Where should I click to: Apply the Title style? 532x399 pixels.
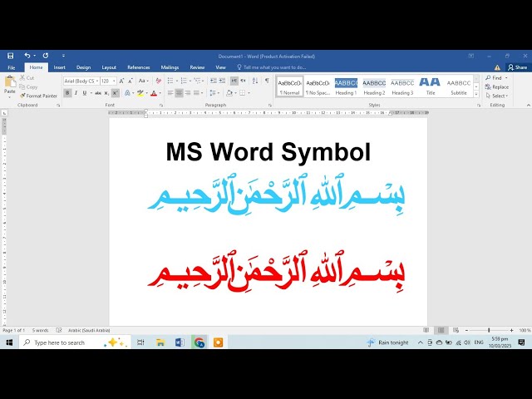click(x=431, y=86)
